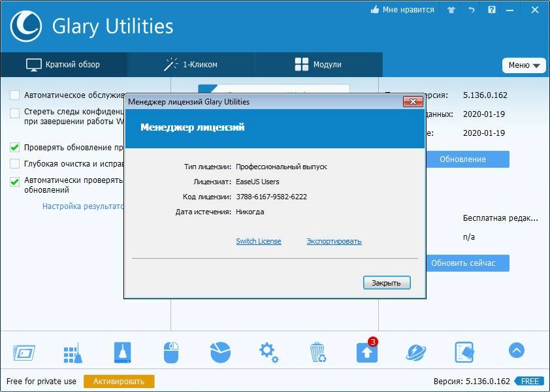
Task: Click the orange Активировать button
Action: (119, 382)
